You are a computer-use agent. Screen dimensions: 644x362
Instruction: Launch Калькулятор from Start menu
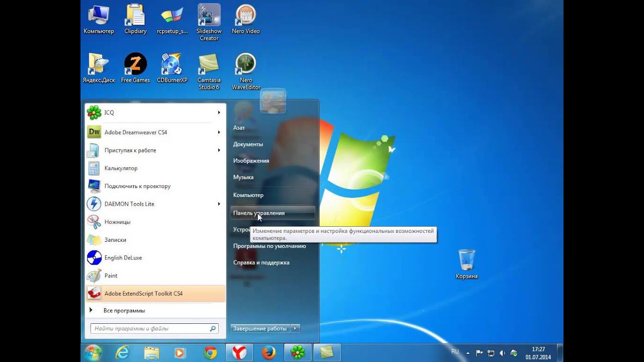(x=155, y=168)
